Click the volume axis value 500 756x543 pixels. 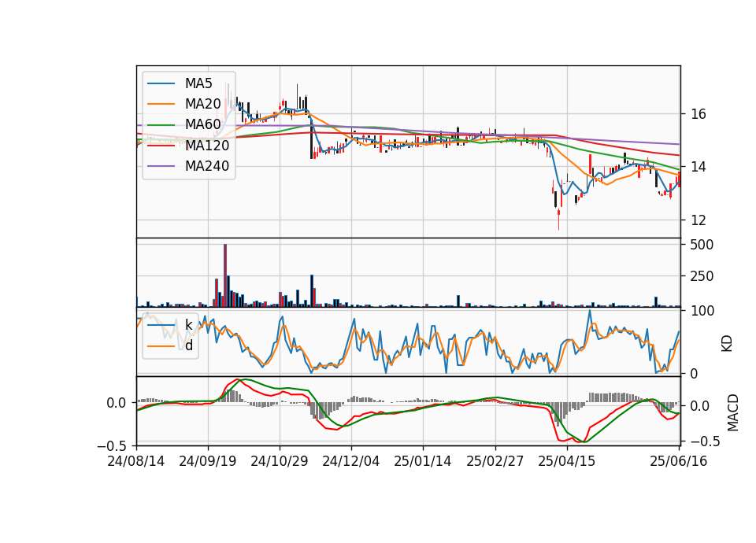702,245
